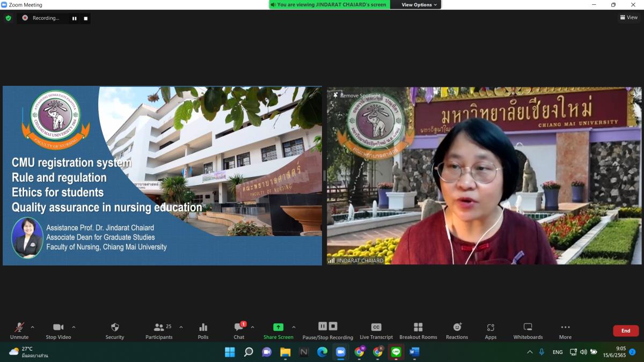Open the View layout menu
This screenshot has height=362, width=644.
629,18
